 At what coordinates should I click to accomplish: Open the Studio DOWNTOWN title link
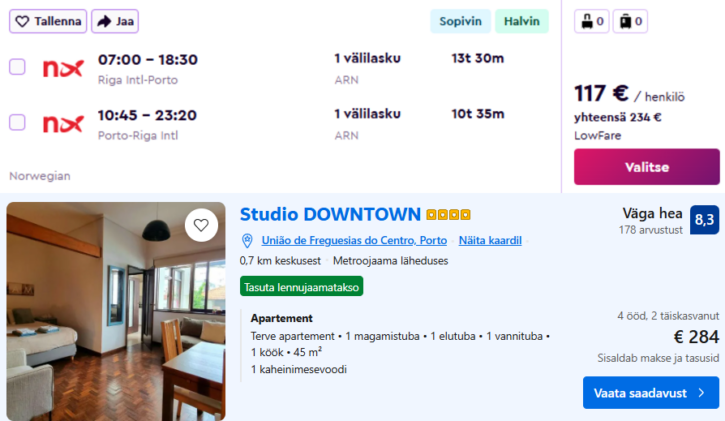(330, 214)
